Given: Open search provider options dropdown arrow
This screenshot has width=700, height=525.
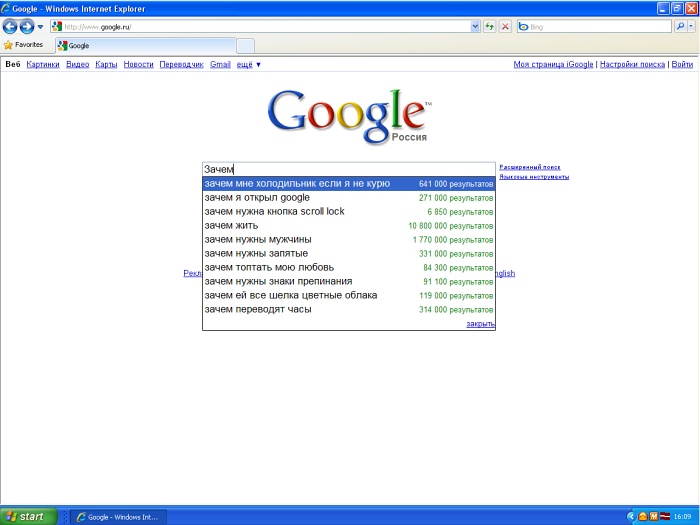Looking at the screenshot, I should 691,27.
